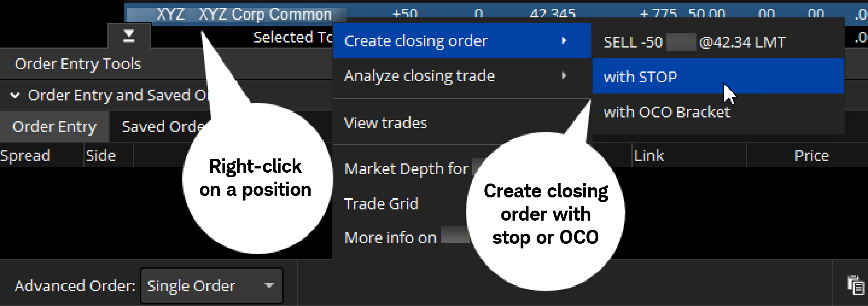This screenshot has height=306, width=868.
Task: Open Market Depth from context menu
Action: coord(406,169)
